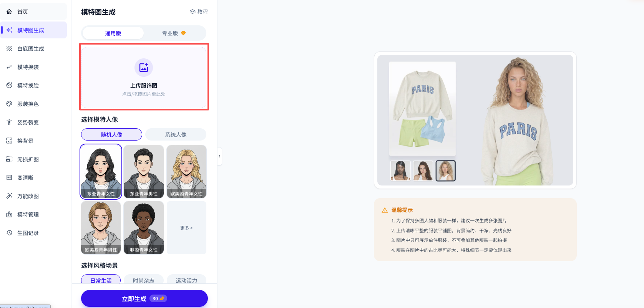Viewport: 644px width, 308px height.
Task: Click the face icon for 模特换脸
Action: point(9,85)
